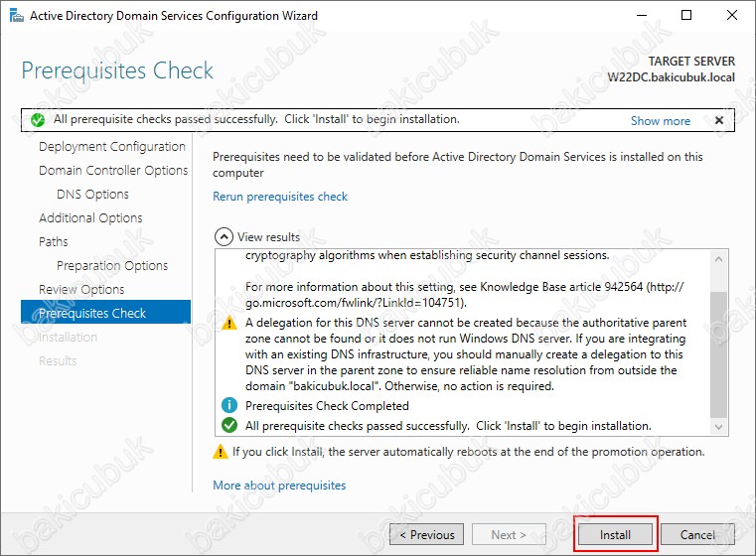Click the greyed-out Installation step
756x556 pixels.
[x=68, y=338]
